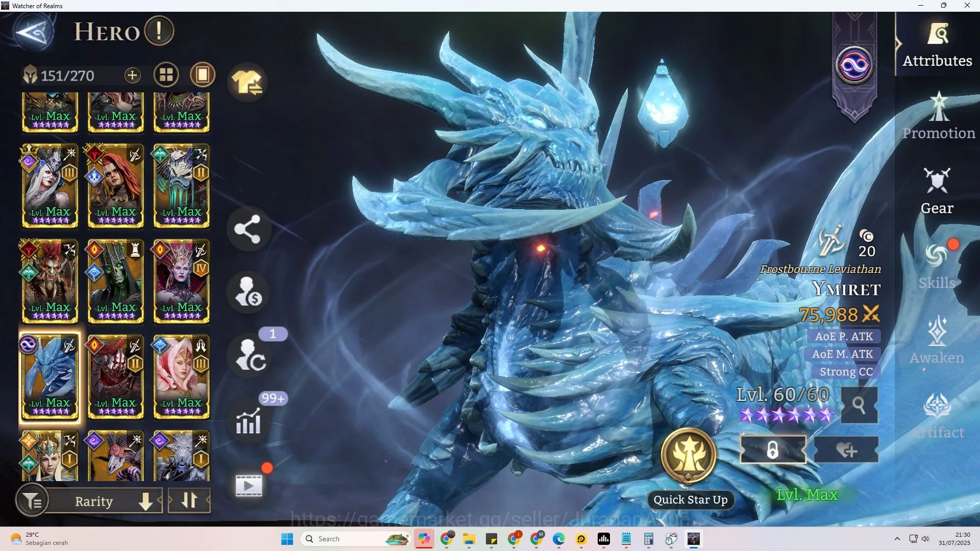Add hero to favorites heart icon
Viewport: 980px width, 551px height.
coord(846,450)
